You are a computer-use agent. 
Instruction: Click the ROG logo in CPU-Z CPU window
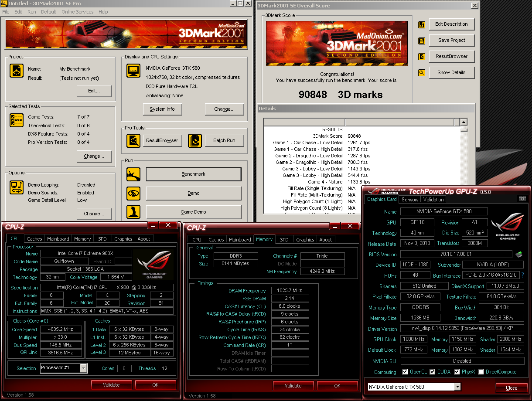pyautogui.click(x=154, y=265)
